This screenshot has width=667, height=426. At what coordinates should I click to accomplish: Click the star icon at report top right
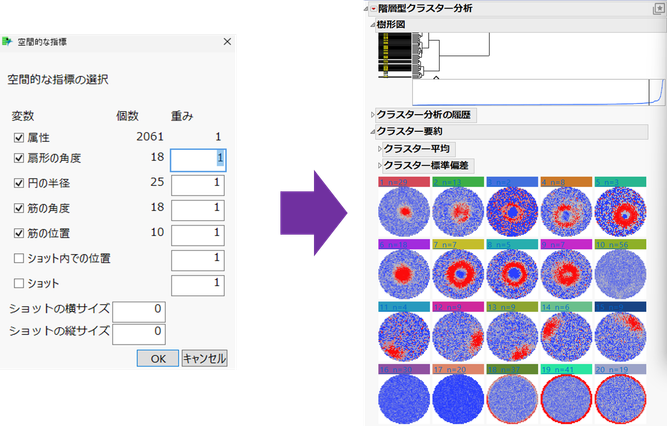(x=659, y=9)
